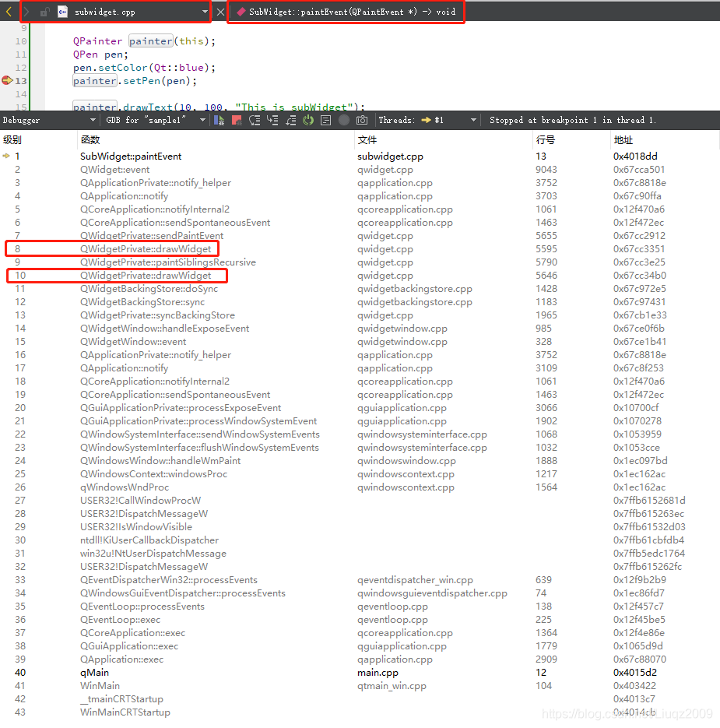Click the Step Out icon
Image resolution: width=720 pixels, height=728 pixels.
[290, 120]
